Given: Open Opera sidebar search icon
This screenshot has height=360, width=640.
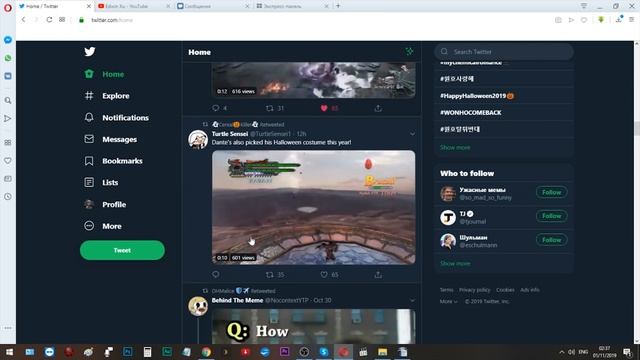Looking at the screenshot, I should coord(8,100).
